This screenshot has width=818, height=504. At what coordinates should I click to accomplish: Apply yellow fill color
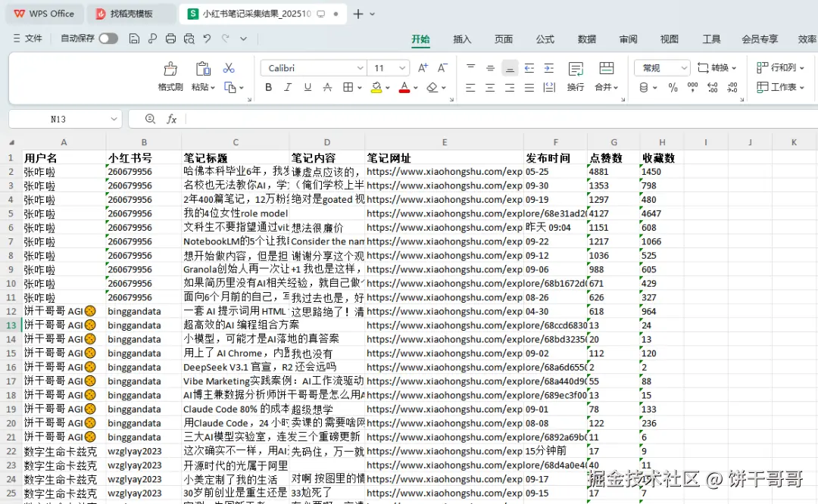(376, 87)
